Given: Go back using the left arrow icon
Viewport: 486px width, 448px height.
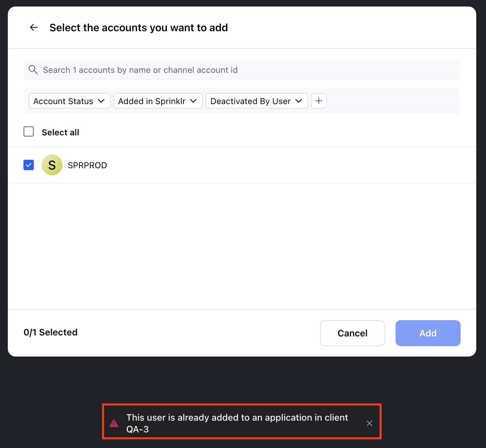Looking at the screenshot, I should [x=34, y=27].
